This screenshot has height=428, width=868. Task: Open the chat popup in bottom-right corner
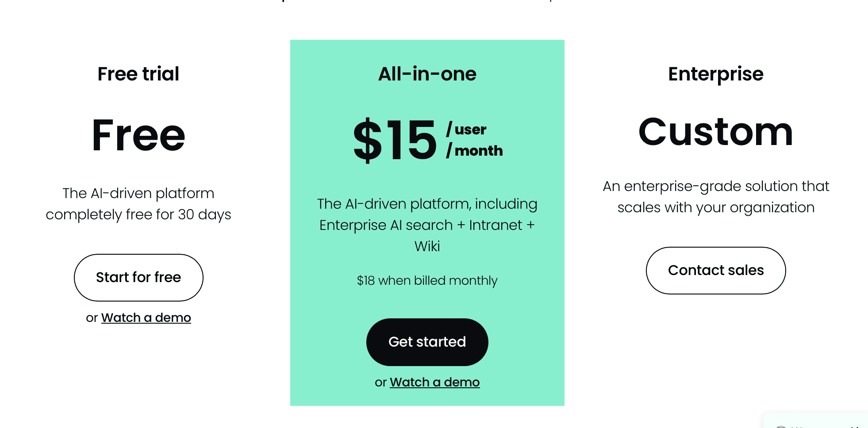pyautogui.click(x=818, y=422)
